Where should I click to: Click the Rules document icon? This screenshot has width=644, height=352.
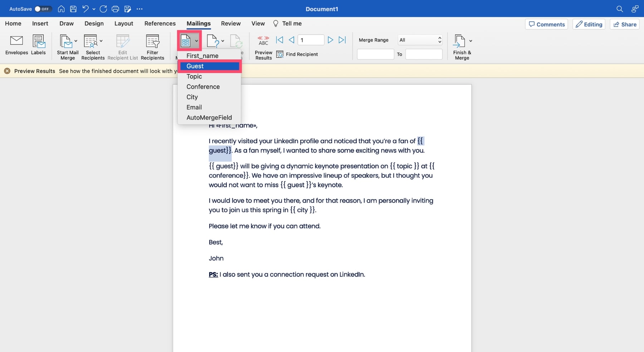(212, 41)
